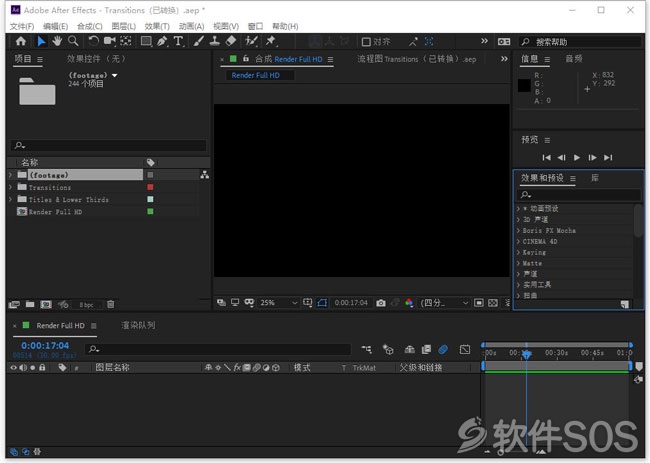Select the Eraser tool
The width and height of the screenshot is (650, 463).
click(230, 41)
